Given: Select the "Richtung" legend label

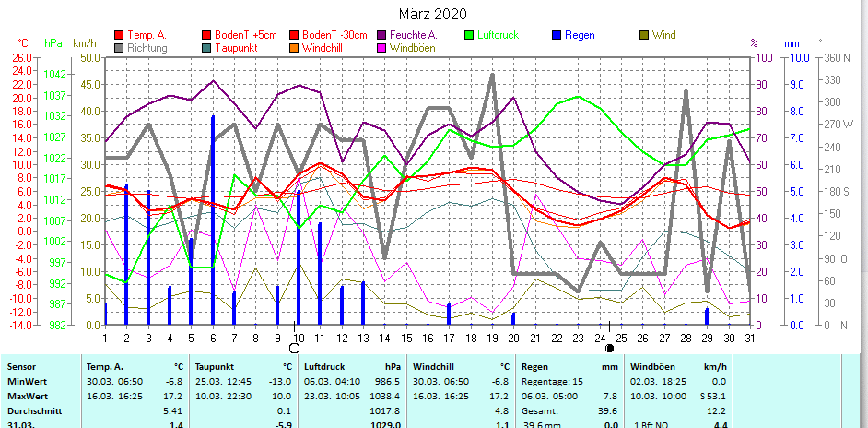Looking at the screenshot, I should coord(147,48).
